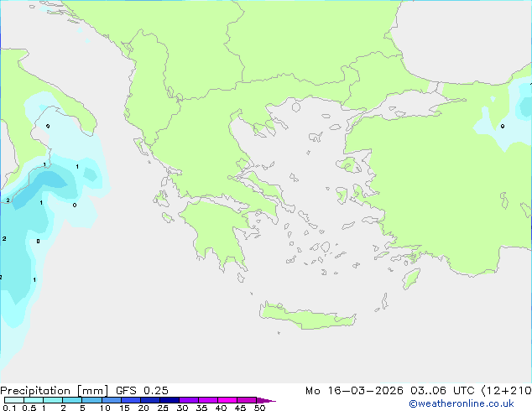This screenshot has width=532, height=411.
Task: Select the purple legend swatch starting at 30
Action: point(189,400)
